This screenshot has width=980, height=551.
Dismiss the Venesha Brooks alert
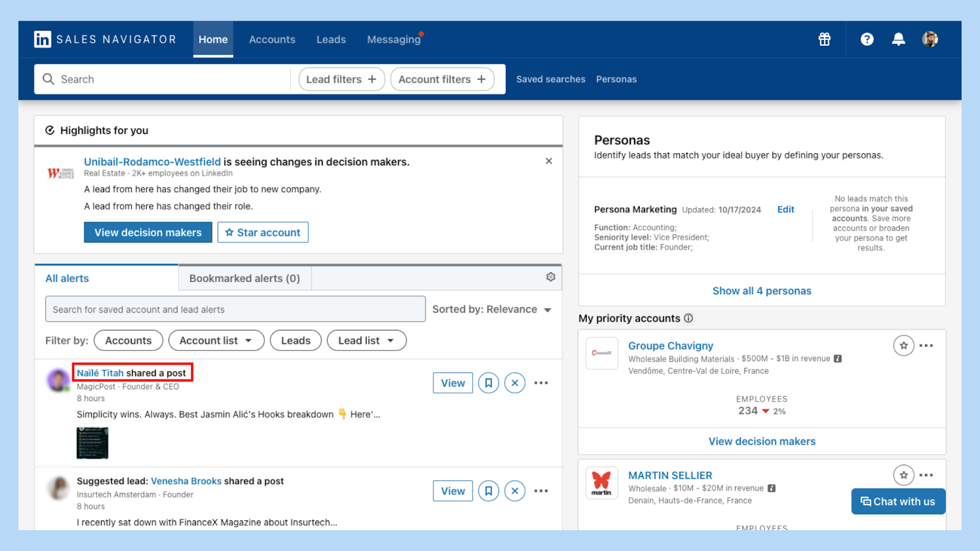click(x=514, y=490)
